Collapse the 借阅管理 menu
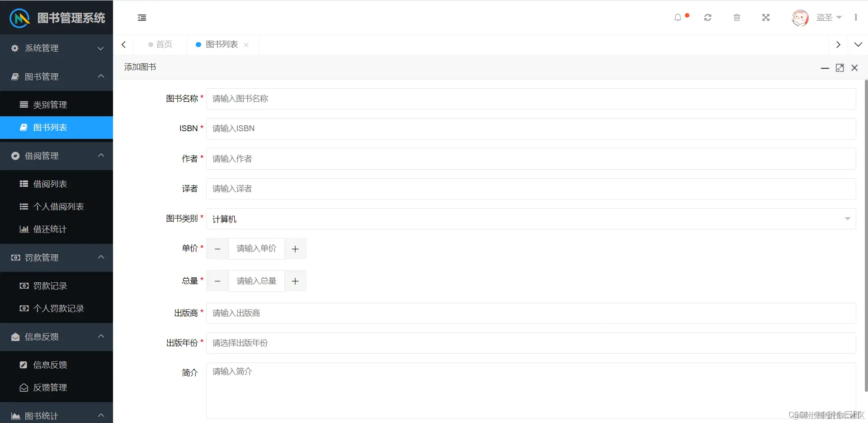 [x=57, y=156]
